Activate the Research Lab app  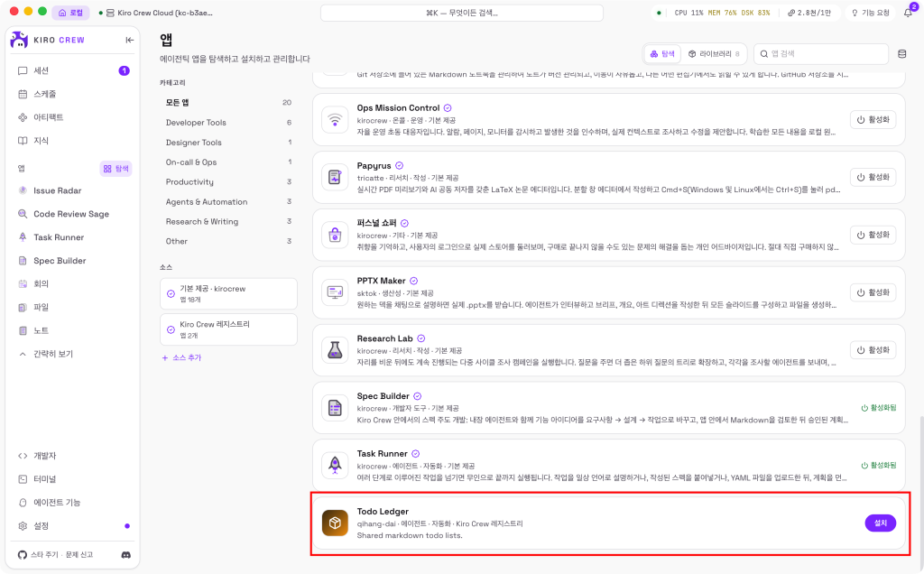(x=873, y=350)
